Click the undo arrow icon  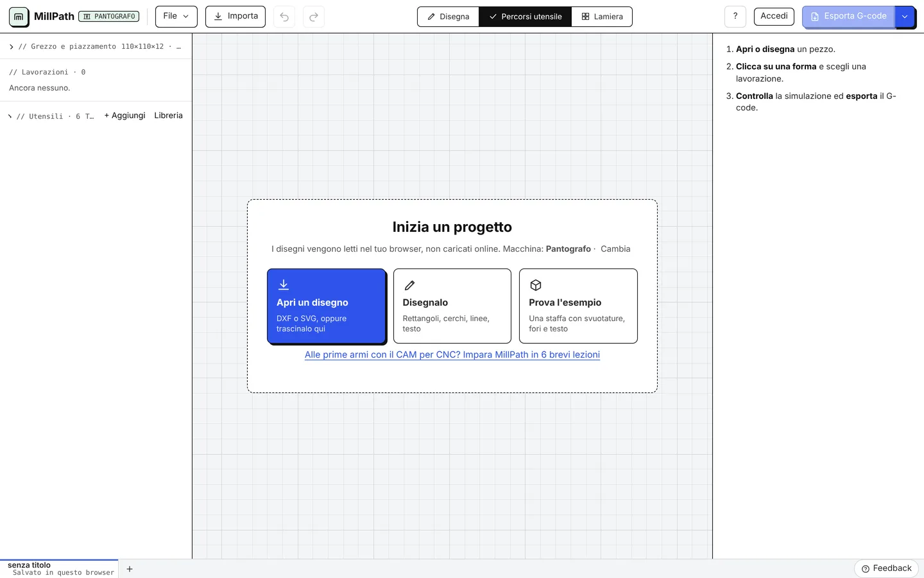coord(284,17)
